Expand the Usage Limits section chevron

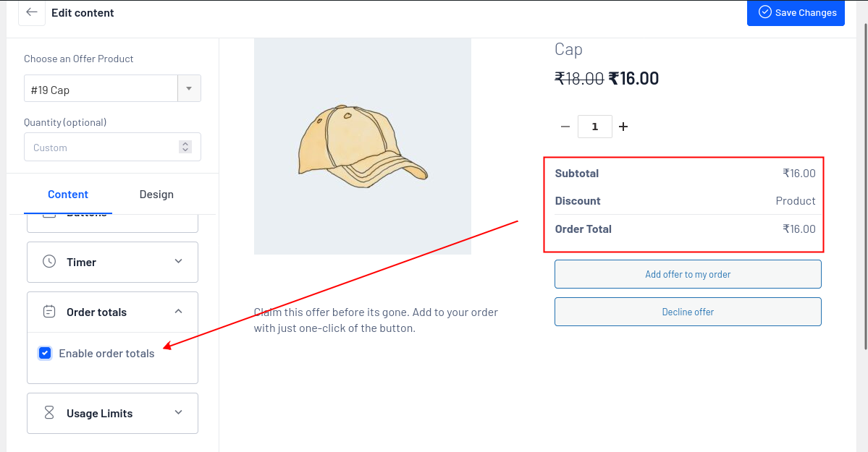179,412
